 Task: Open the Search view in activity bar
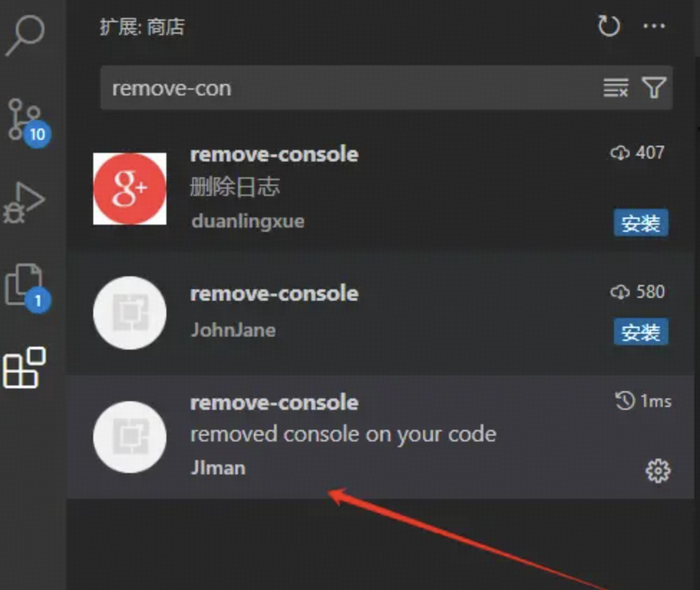click(x=25, y=35)
